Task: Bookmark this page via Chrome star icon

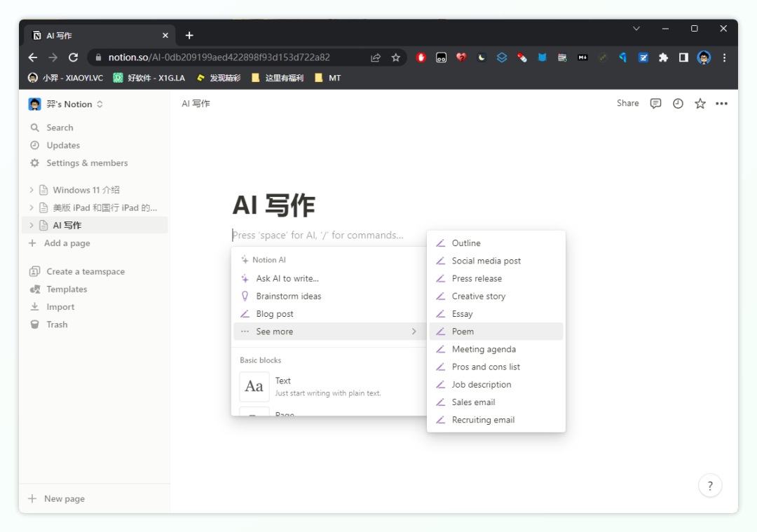Action: (395, 57)
